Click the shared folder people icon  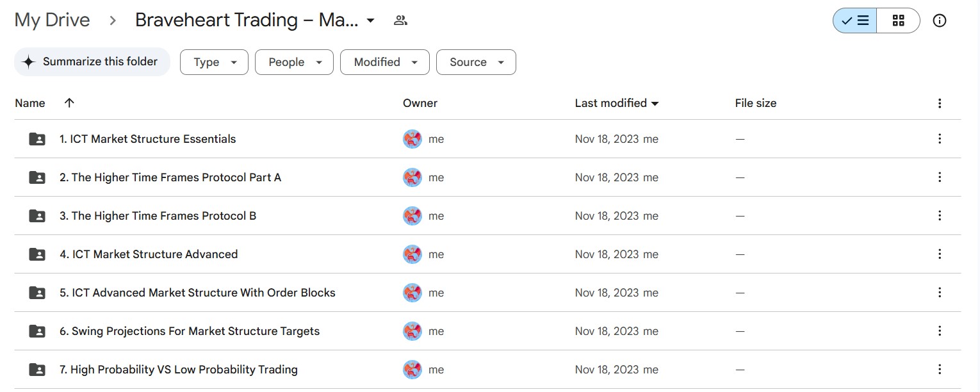coord(400,20)
